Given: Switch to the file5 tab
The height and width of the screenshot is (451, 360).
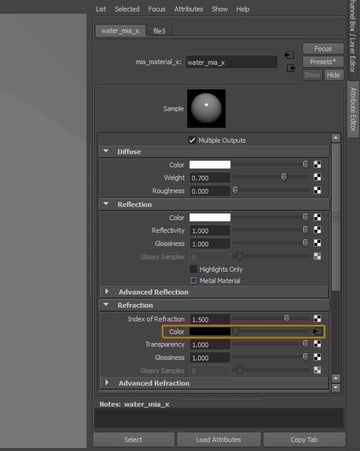Looking at the screenshot, I should 159,31.
